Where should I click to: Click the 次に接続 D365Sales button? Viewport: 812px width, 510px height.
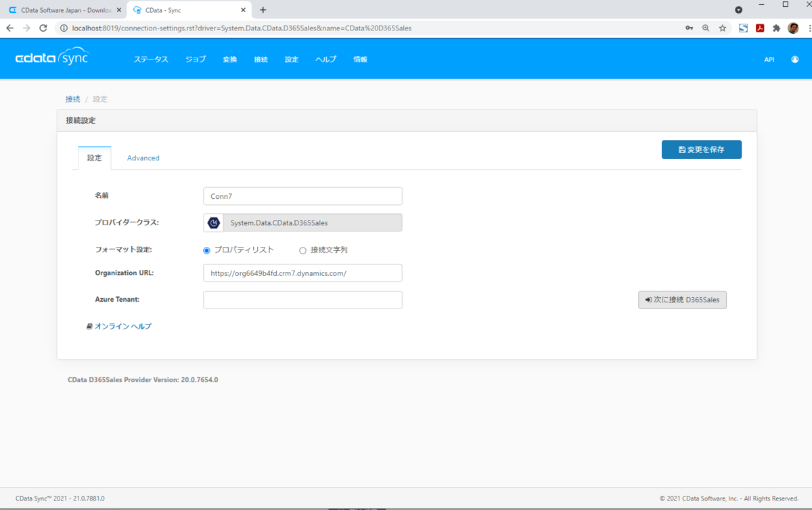(682, 300)
